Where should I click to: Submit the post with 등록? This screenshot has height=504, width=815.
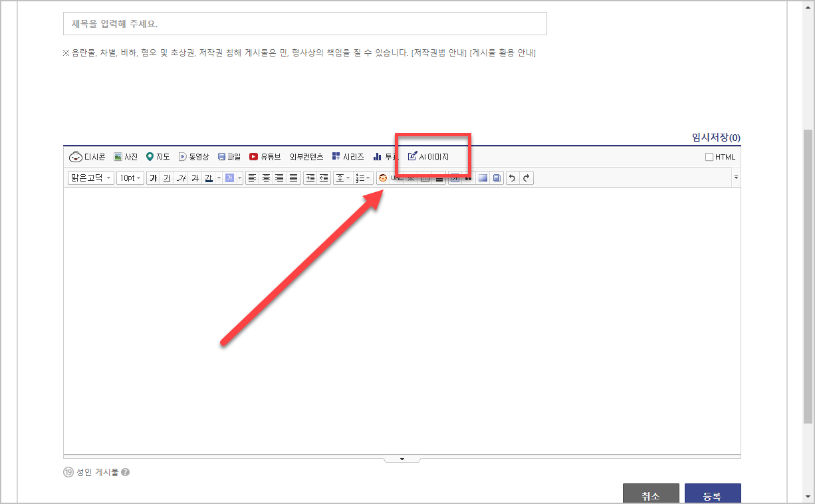(x=713, y=495)
